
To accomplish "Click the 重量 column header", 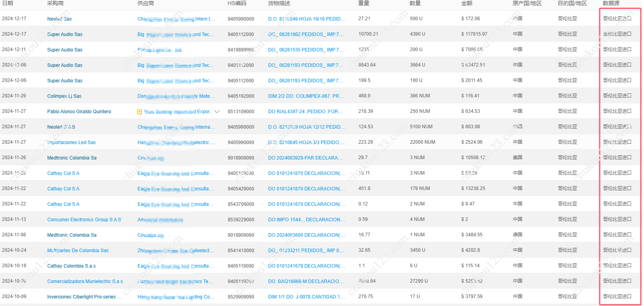I will [x=364, y=3].
